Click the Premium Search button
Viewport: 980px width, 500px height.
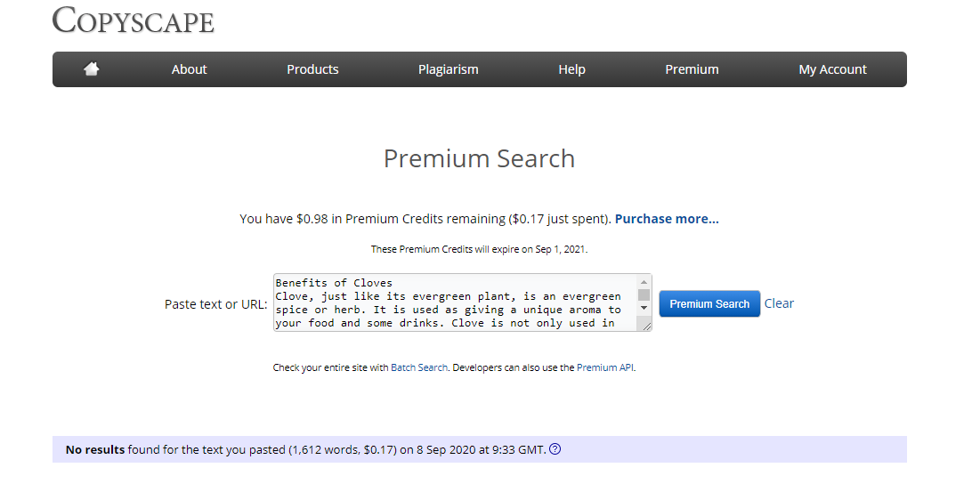coord(709,303)
